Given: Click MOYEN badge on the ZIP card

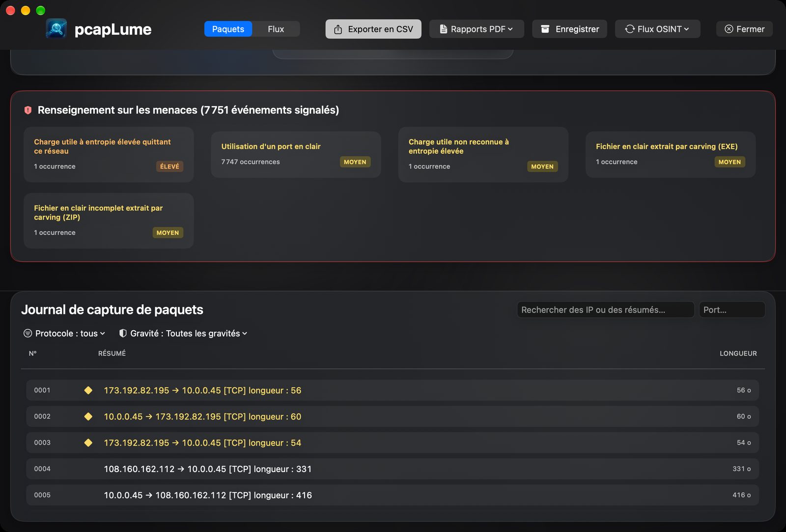Looking at the screenshot, I should click(x=168, y=233).
